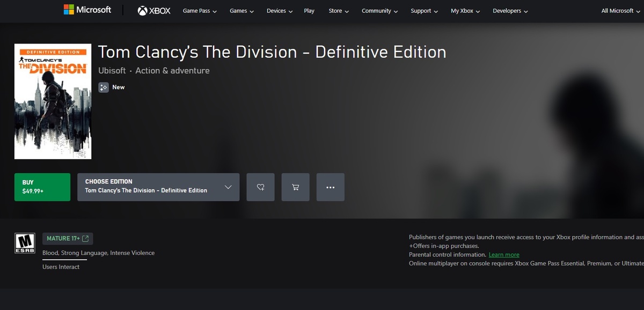644x310 pixels.
Task: Click the Action & adventure genre
Action: [x=172, y=71]
